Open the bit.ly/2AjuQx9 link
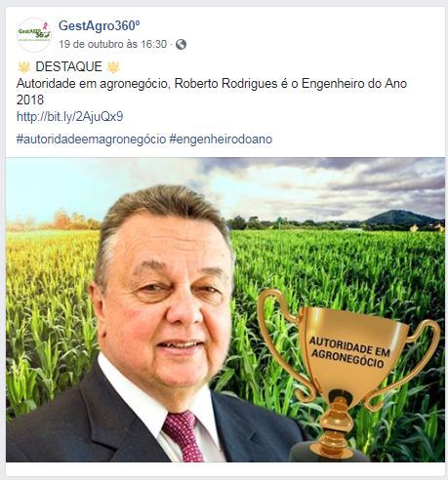 coord(70,116)
